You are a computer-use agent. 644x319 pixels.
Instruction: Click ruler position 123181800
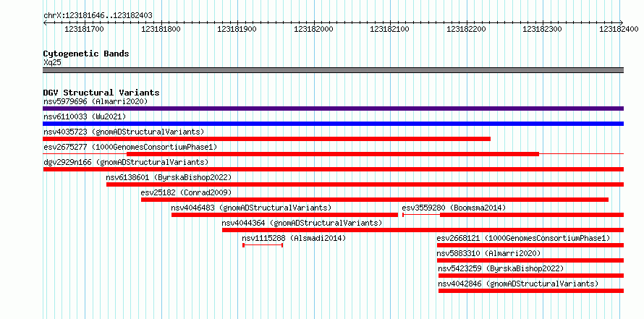click(161, 30)
